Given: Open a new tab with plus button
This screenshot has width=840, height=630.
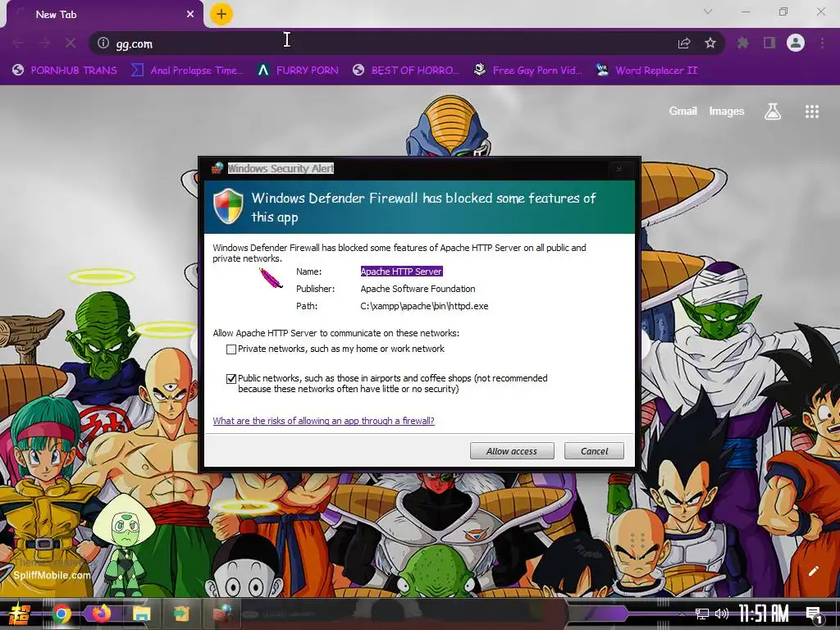Looking at the screenshot, I should 221,14.
